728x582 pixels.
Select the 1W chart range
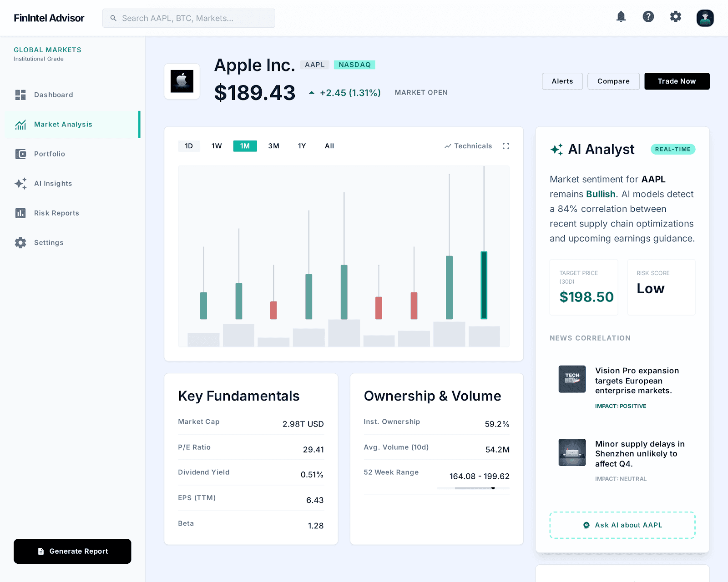(x=217, y=146)
